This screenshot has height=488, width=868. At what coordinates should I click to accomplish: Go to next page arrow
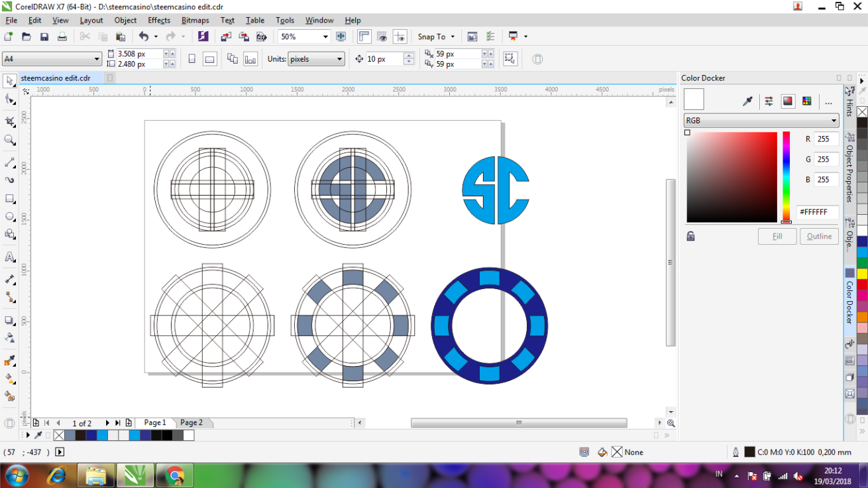point(107,423)
